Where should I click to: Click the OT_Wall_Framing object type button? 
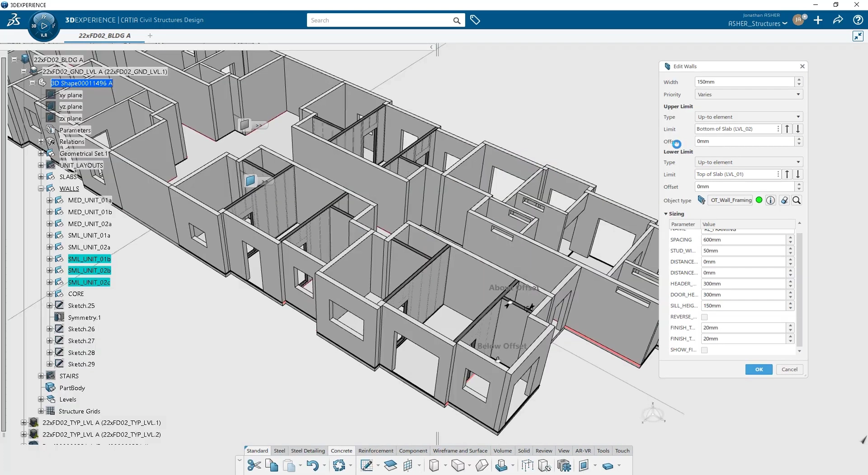pos(731,200)
